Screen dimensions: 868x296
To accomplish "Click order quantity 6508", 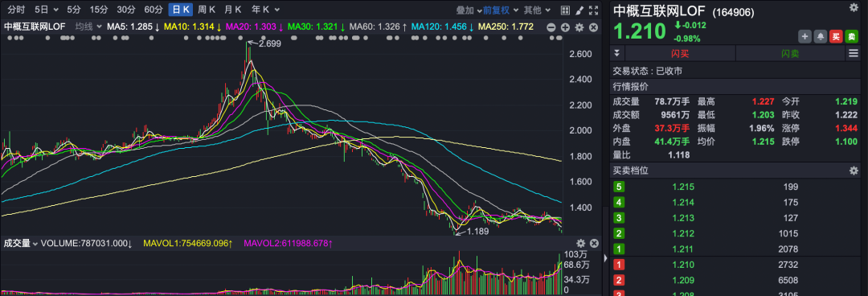I will [788, 280].
